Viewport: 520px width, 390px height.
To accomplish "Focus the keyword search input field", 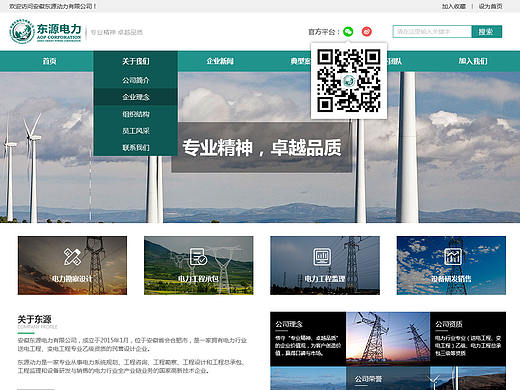I will click(432, 32).
